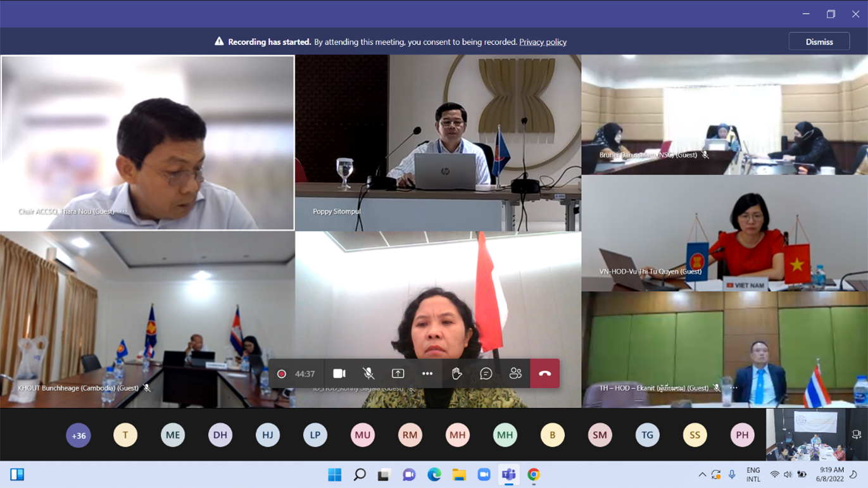Select participant avatar RM
Viewport: 868px width, 488px height.
tap(410, 435)
